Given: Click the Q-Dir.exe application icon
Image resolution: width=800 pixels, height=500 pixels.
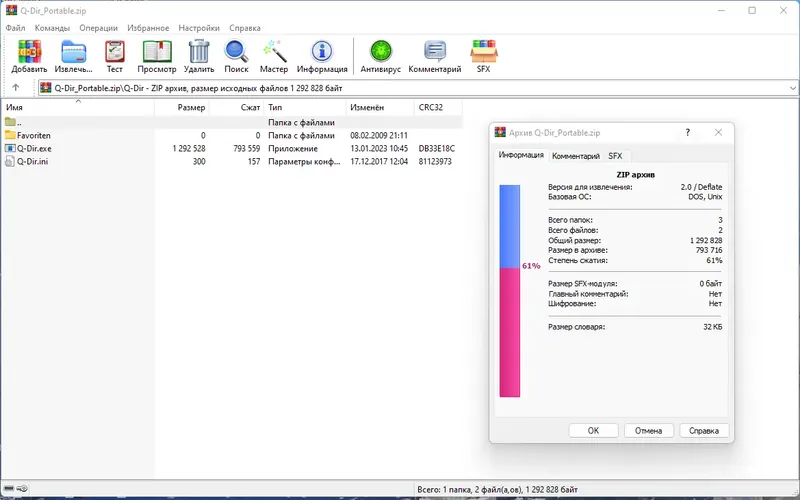Looking at the screenshot, I should point(10,148).
